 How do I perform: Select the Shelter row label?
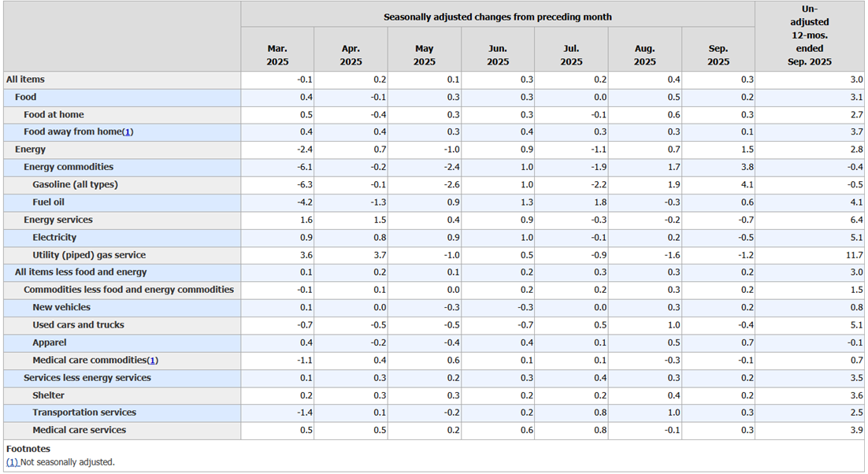[x=48, y=395]
